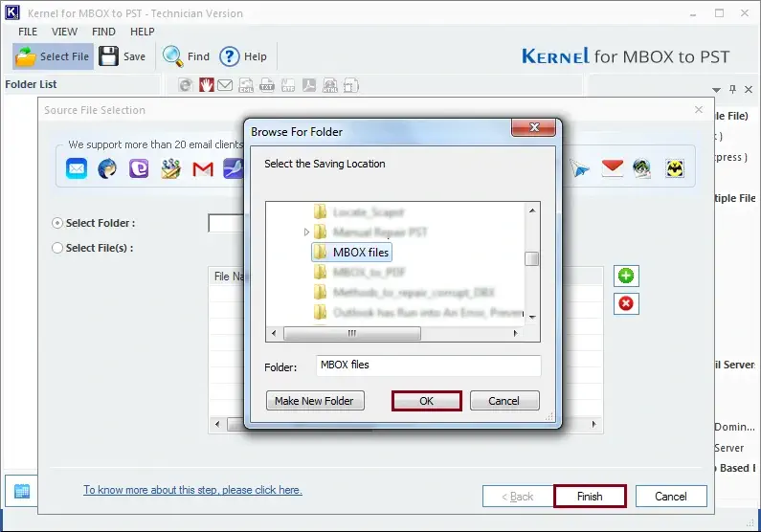Click the Finish button
This screenshot has width=761, height=532.
click(590, 496)
